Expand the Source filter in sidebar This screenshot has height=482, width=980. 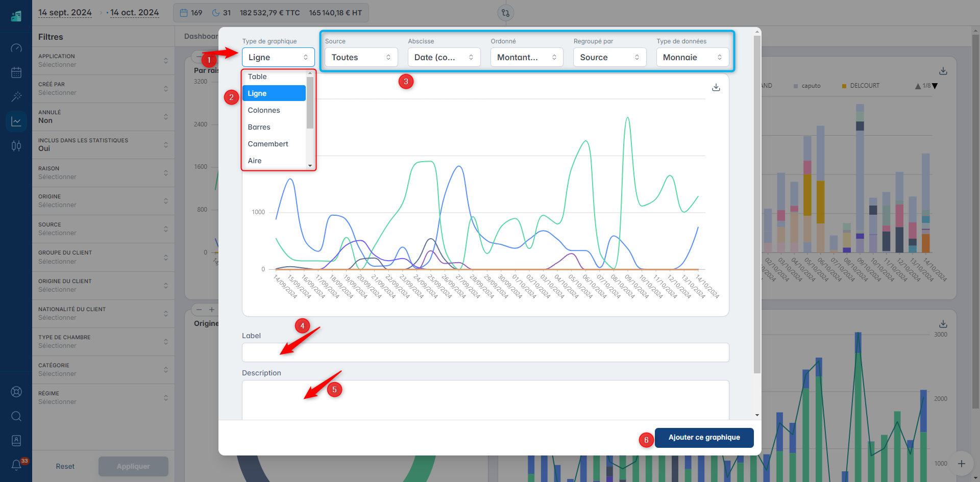(x=103, y=229)
